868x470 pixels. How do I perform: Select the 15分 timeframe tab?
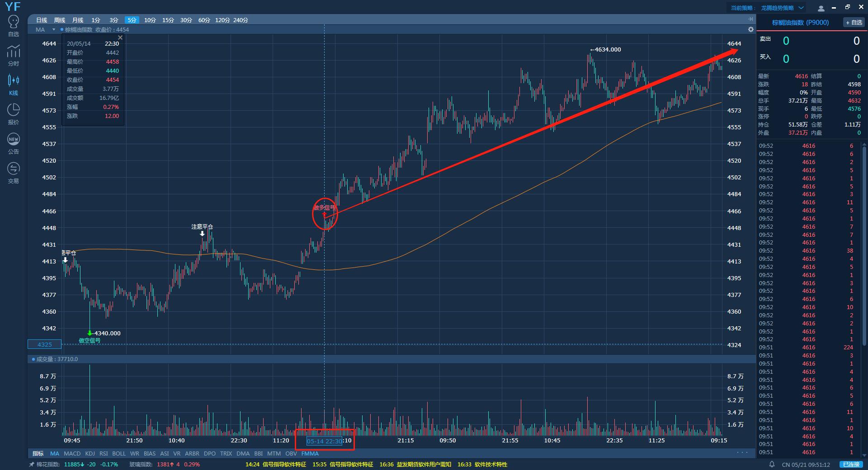pos(168,20)
